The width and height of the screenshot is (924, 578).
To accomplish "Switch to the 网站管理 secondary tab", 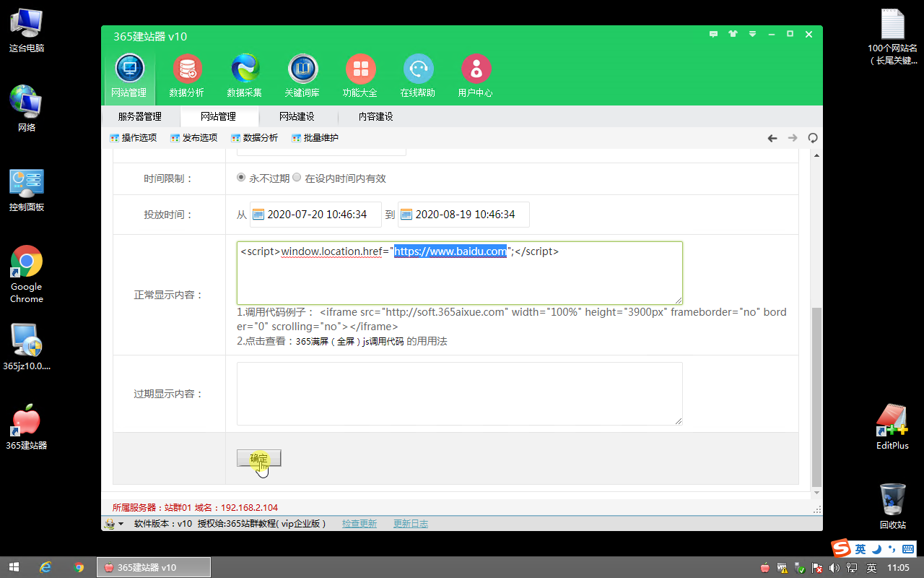I will [x=219, y=116].
